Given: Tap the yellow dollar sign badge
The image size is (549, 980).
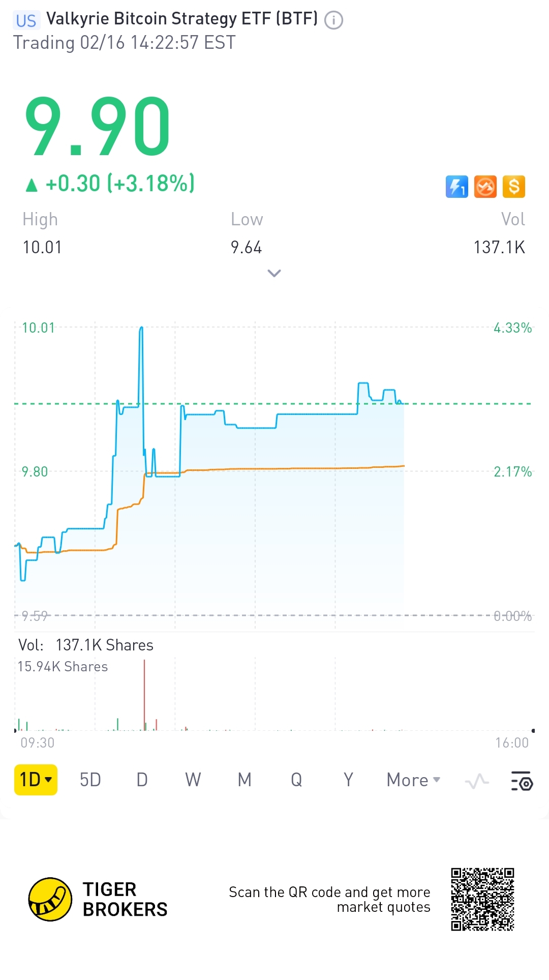Looking at the screenshot, I should (x=513, y=187).
